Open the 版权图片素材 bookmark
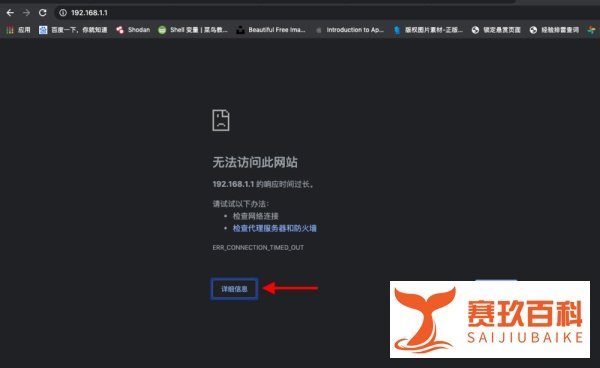 tap(428, 30)
